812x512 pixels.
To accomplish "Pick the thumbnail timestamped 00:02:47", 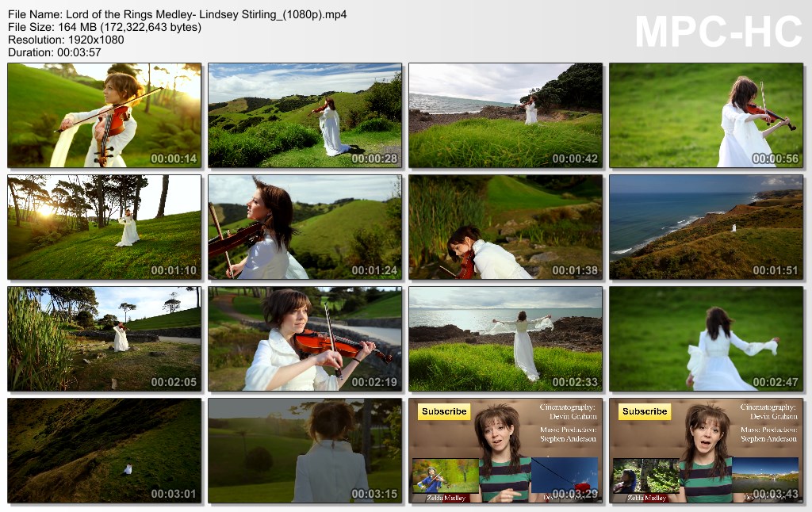I will [707, 339].
